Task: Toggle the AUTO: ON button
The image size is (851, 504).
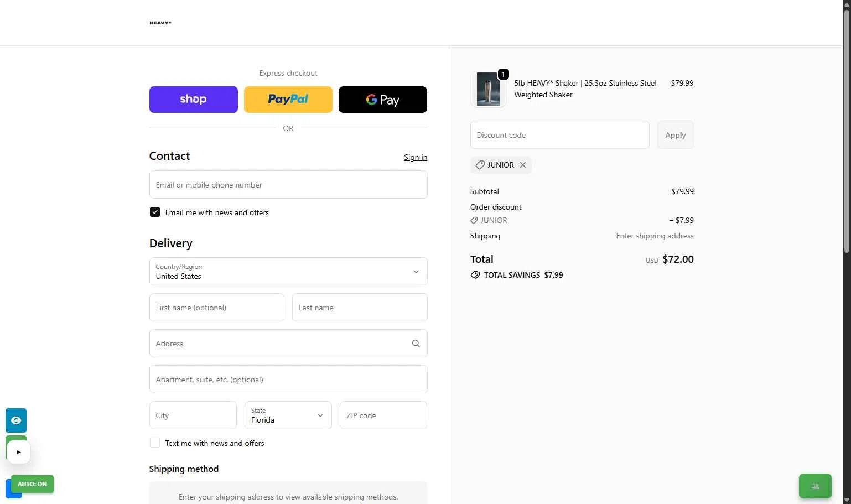Action: coord(32,484)
